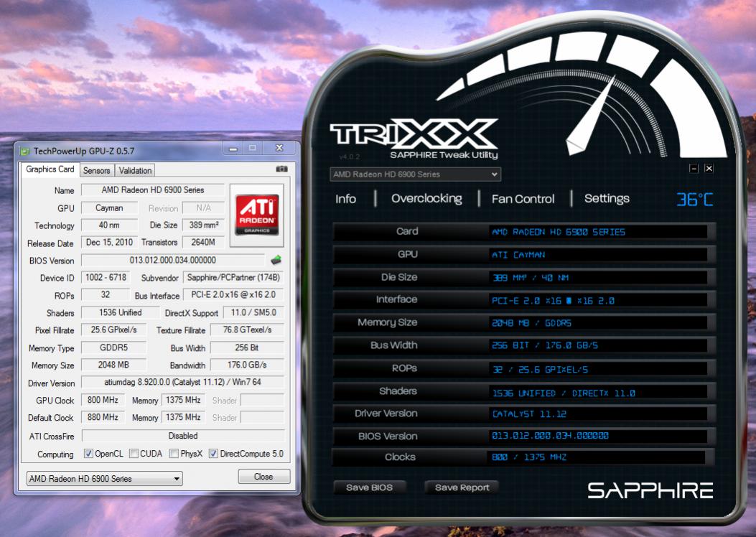Click the Sapphire/PCPartner Subvendor value
Screen dimensions: 756x537
pos(233,278)
